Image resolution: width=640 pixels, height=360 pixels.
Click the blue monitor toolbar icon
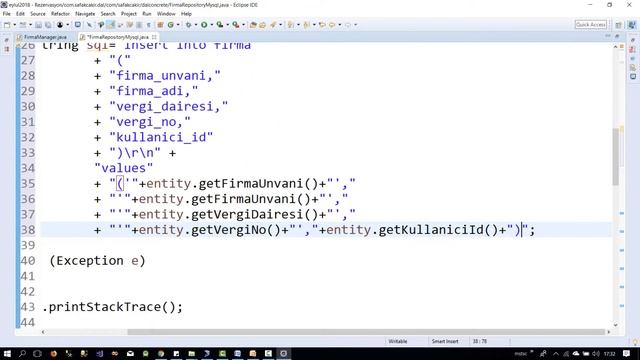coord(78,25)
